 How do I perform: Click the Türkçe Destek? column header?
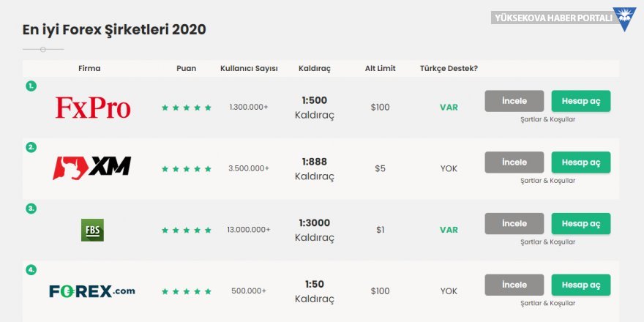449,69
